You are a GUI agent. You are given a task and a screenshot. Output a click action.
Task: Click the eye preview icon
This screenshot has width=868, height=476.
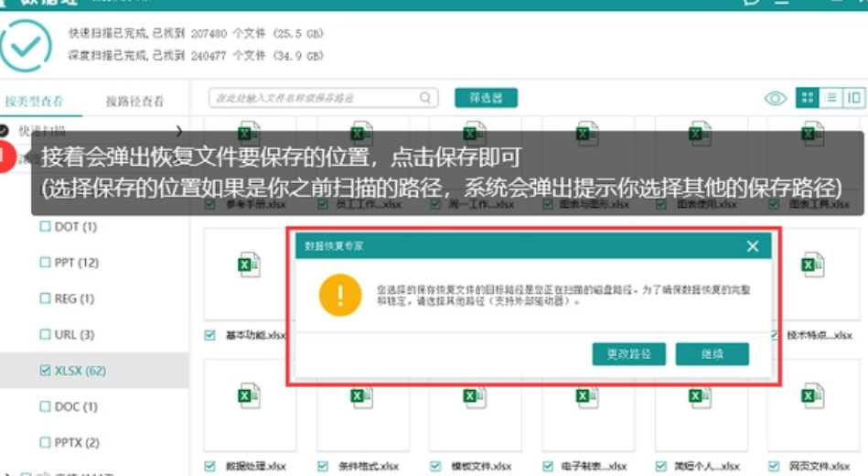tap(775, 98)
